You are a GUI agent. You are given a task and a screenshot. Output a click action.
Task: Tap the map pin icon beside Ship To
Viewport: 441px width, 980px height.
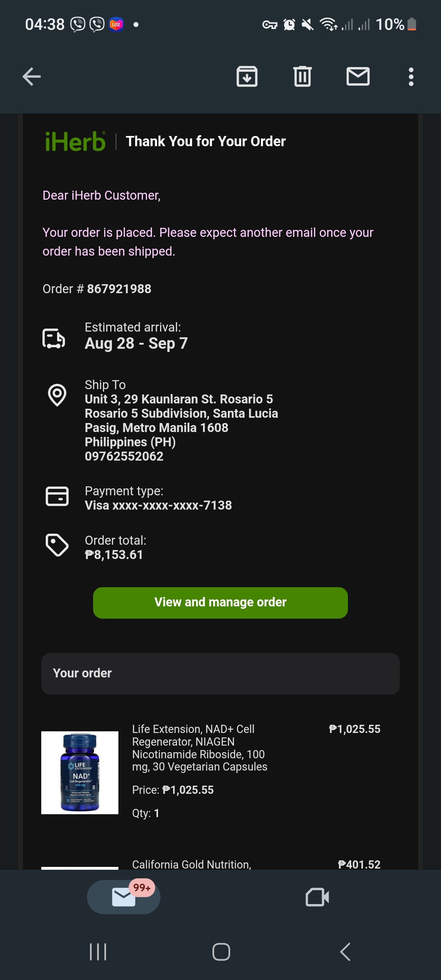[57, 395]
